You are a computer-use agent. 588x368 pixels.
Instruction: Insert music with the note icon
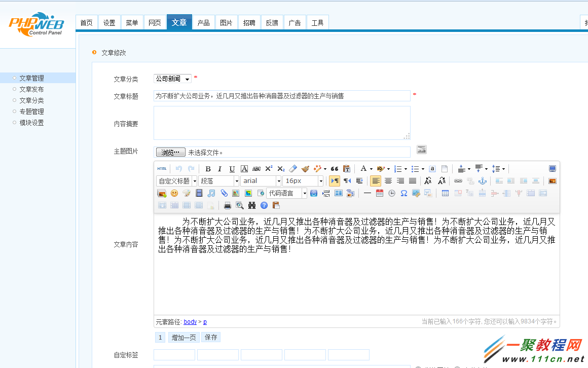211,193
